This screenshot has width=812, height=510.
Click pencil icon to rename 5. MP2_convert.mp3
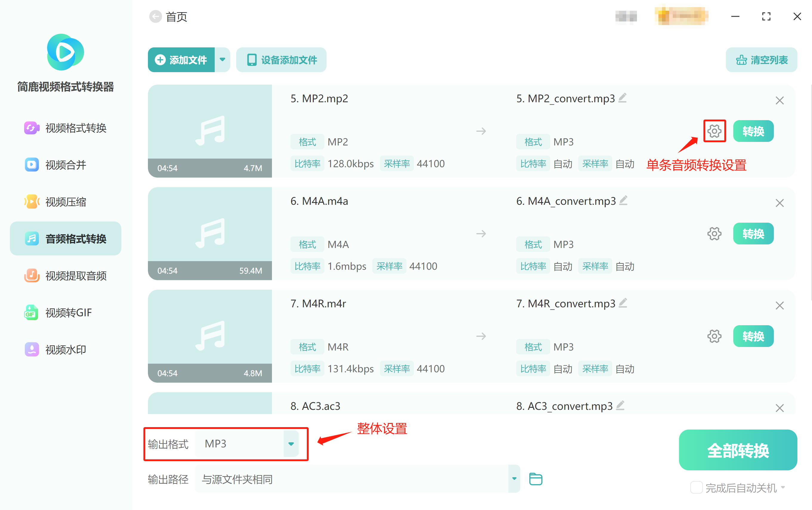622,98
